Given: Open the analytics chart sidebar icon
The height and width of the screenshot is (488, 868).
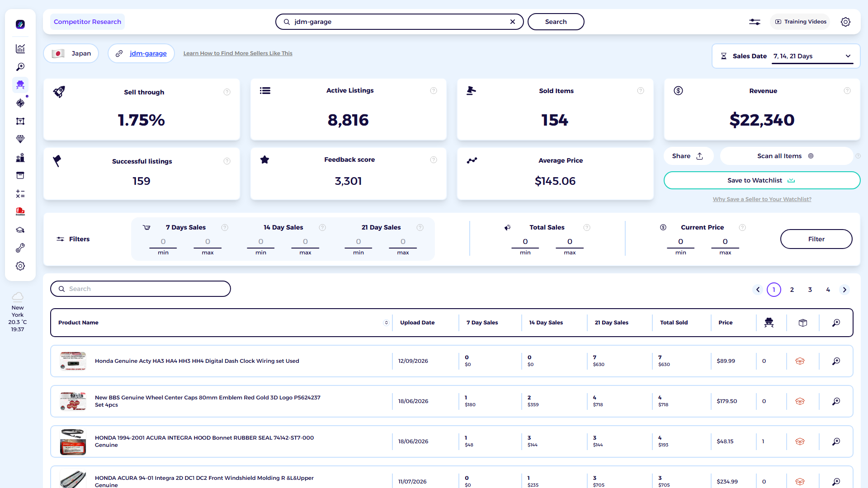Looking at the screenshot, I should pyautogui.click(x=20, y=49).
